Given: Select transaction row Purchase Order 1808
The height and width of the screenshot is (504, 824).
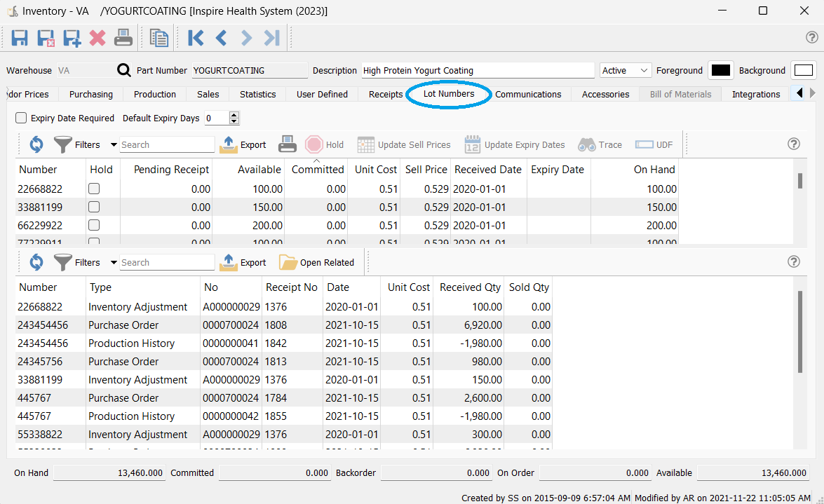Looking at the screenshot, I should [x=284, y=325].
